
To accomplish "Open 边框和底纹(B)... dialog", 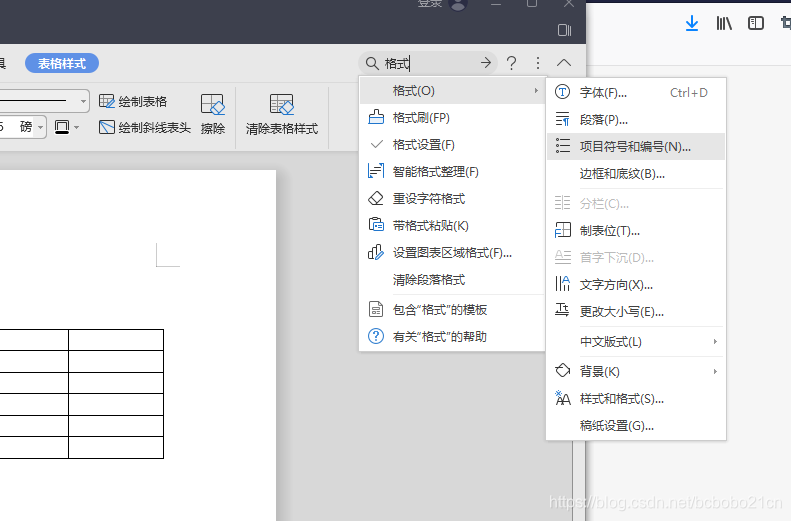I will point(636,174).
